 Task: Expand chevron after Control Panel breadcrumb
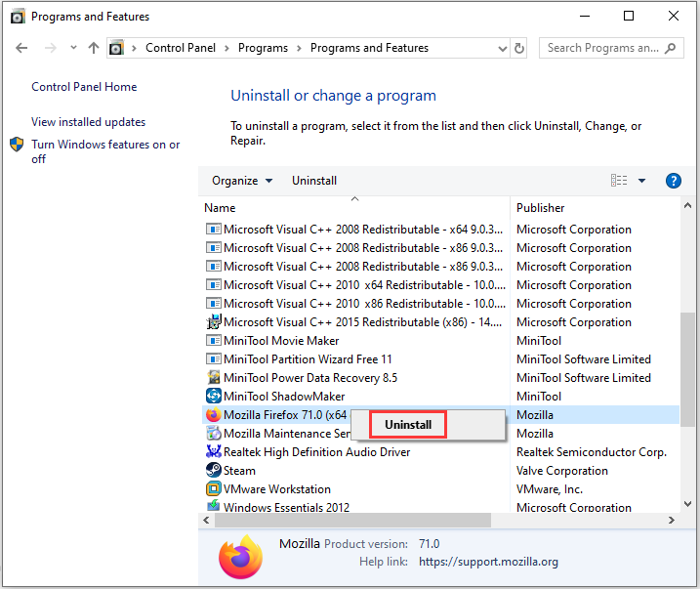[x=226, y=48]
